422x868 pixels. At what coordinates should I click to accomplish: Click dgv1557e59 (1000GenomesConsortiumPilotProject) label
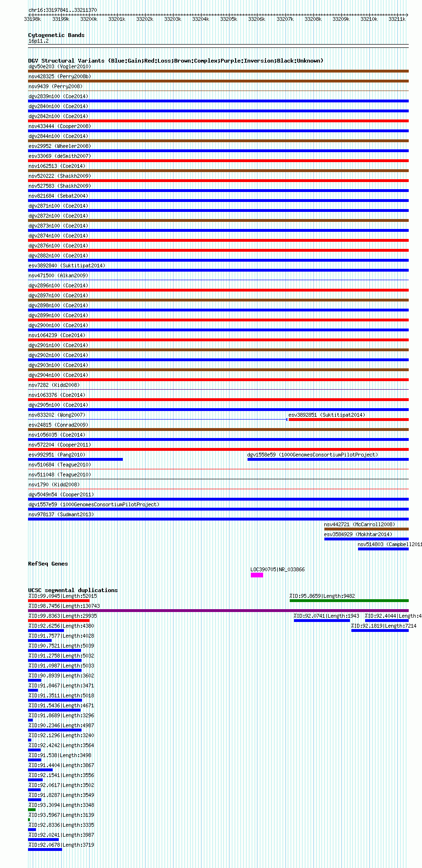click(x=94, y=504)
